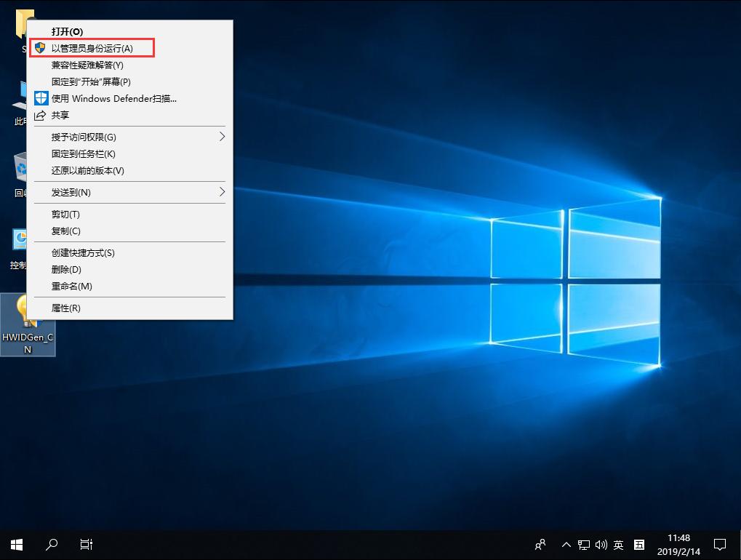
Task: Select the 共享 share icon in the context menu
Action: click(41, 115)
